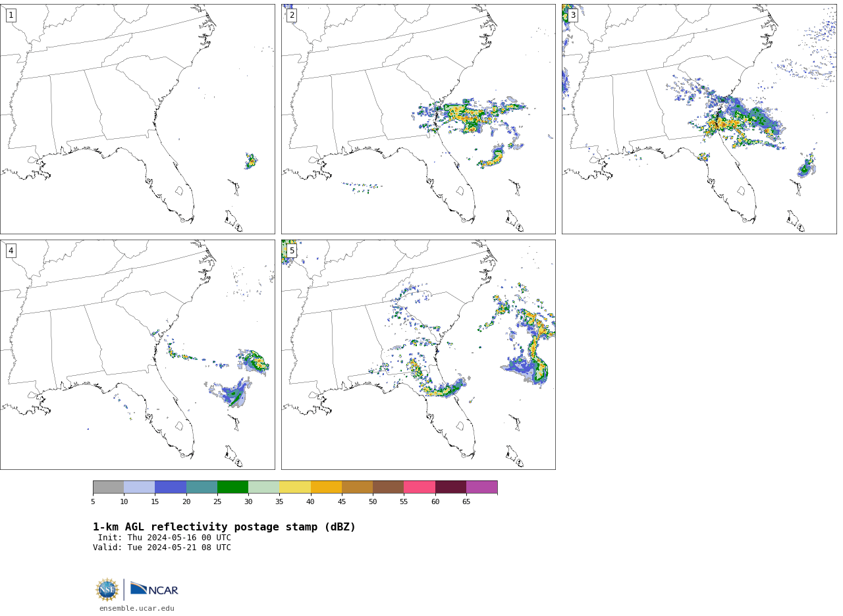Click the pink 55-60 dBZ swatch
The height and width of the screenshot is (616, 843).
point(420,487)
